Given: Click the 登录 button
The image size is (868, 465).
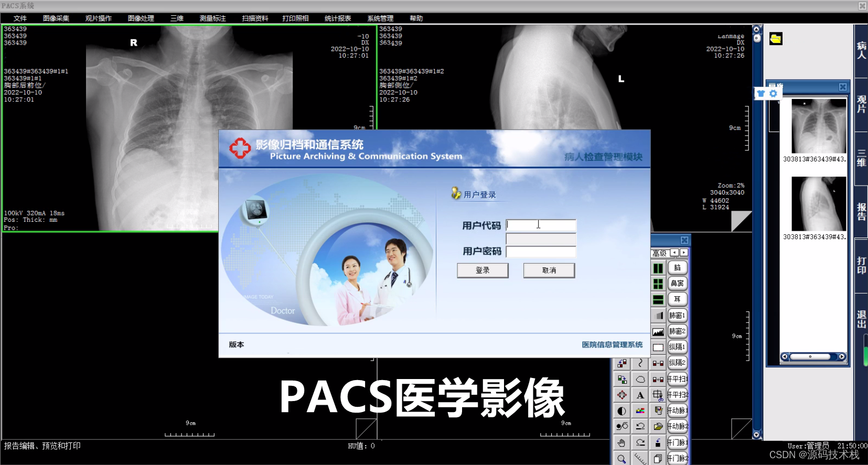Looking at the screenshot, I should 483,271.
